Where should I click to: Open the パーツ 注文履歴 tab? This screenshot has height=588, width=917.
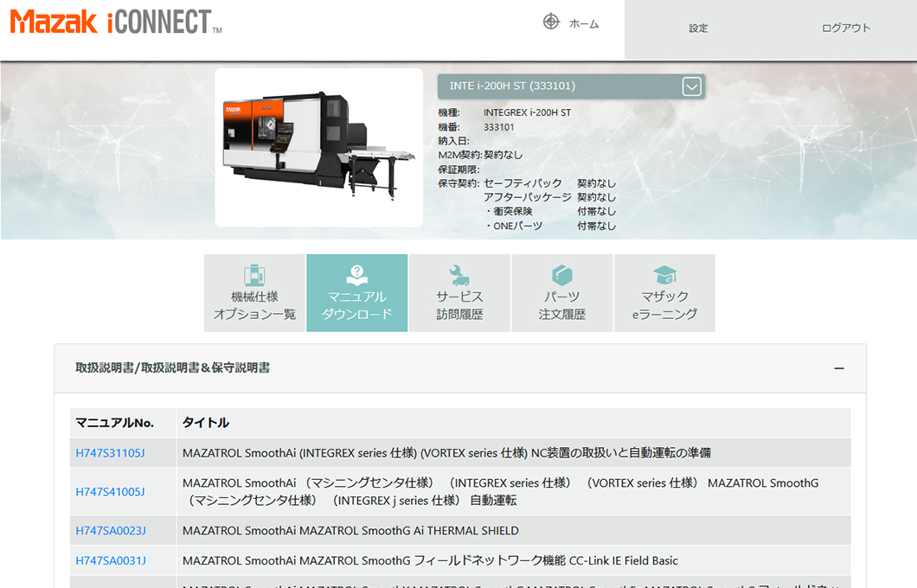(562, 293)
